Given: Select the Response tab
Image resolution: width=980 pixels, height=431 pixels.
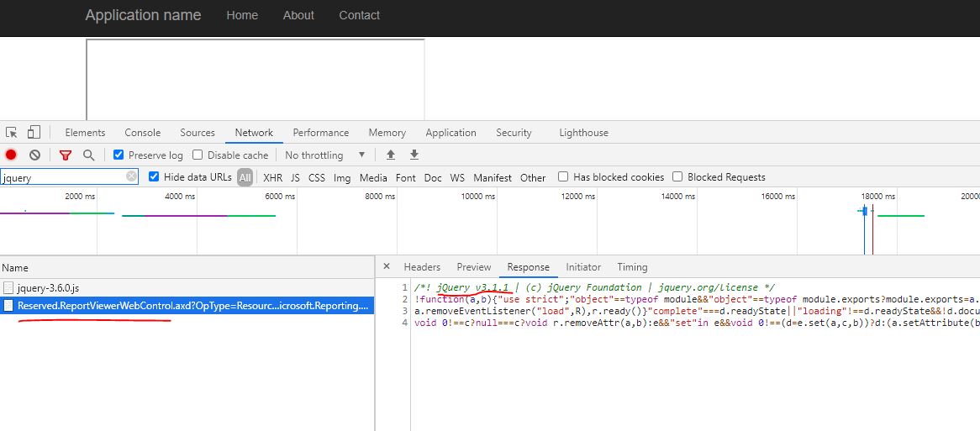Looking at the screenshot, I should tap(528, 266).
